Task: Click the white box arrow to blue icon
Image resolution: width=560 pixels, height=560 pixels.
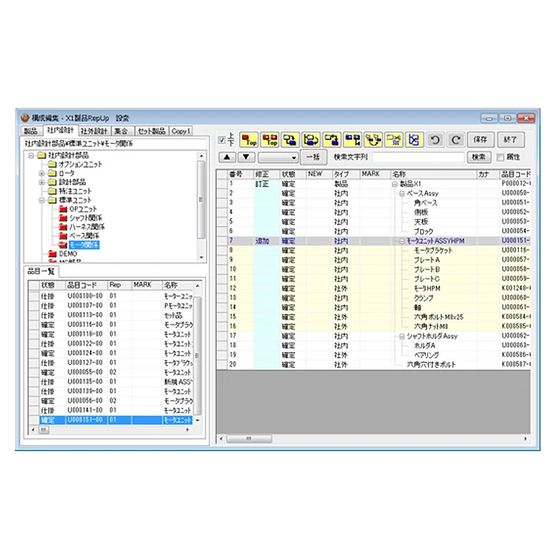Action: (332, 140)
